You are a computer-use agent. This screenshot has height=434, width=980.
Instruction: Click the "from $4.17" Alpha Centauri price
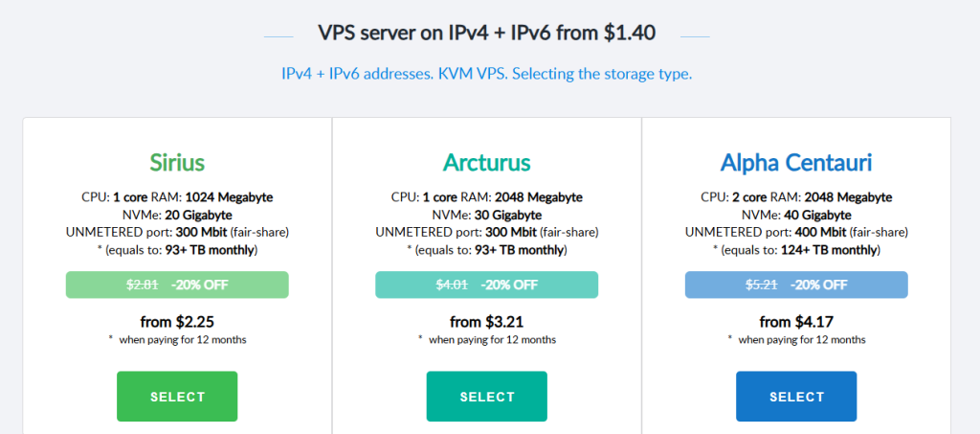click(x=796, y=322)
